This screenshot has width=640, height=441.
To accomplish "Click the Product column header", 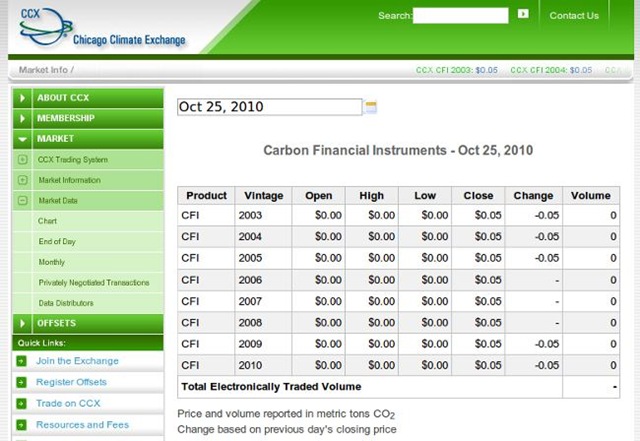I will click(x=206, y=196).
